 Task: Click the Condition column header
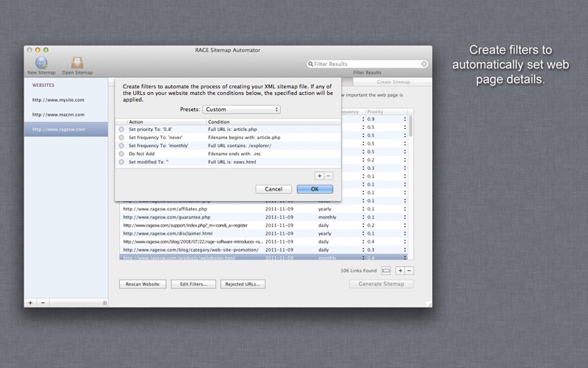tap(273, 121)
